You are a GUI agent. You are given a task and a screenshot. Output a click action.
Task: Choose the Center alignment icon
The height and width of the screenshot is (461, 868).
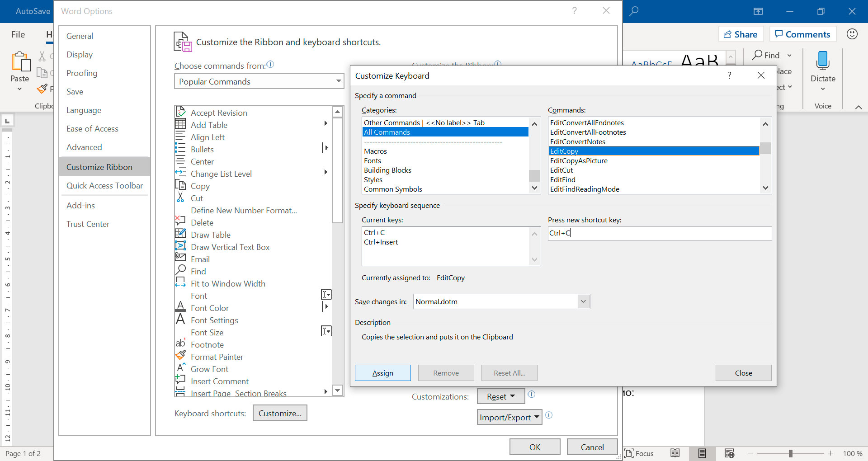click(x=180, y=161)
